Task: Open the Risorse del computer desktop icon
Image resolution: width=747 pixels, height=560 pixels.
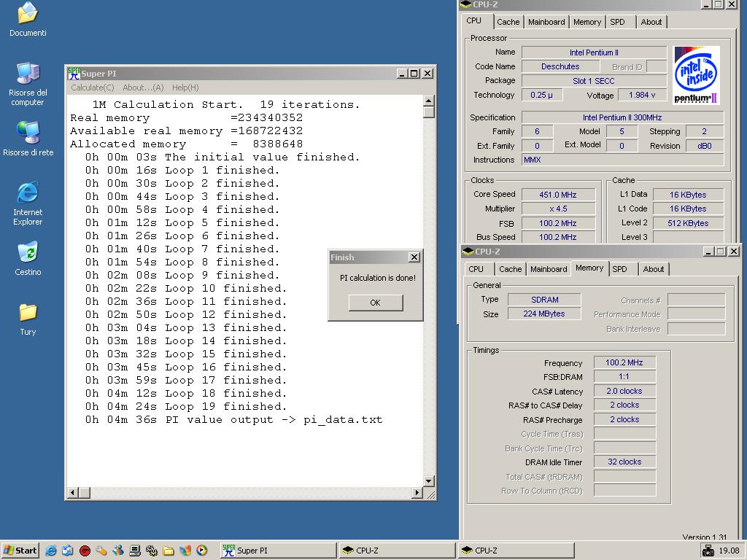Action: pyautogui.click(x=28, y=74)
